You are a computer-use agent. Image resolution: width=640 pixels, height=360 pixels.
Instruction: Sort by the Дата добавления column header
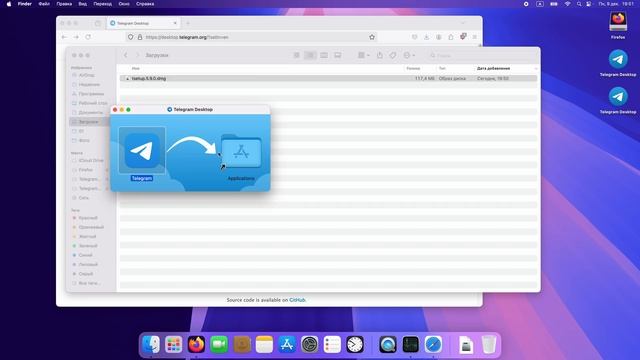click(x=493, y=69)
